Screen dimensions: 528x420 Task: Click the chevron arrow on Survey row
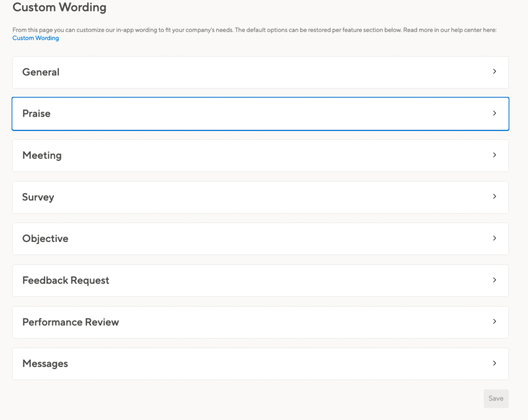tap(494, 197)
